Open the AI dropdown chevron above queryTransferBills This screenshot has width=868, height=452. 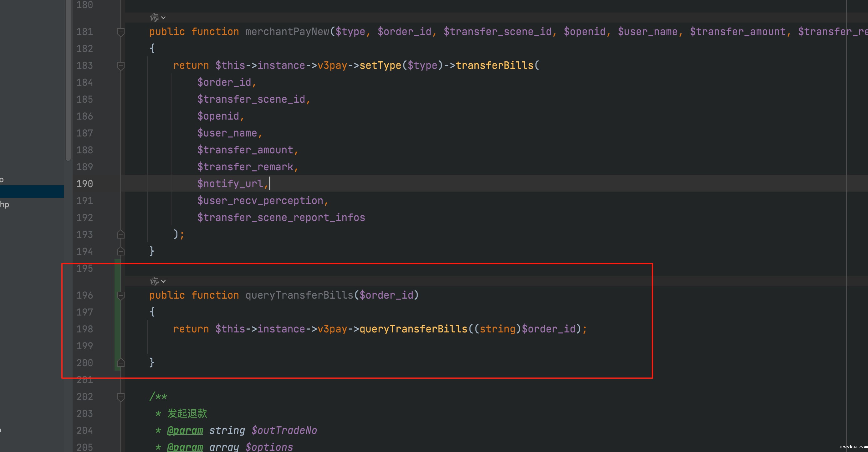163,281
